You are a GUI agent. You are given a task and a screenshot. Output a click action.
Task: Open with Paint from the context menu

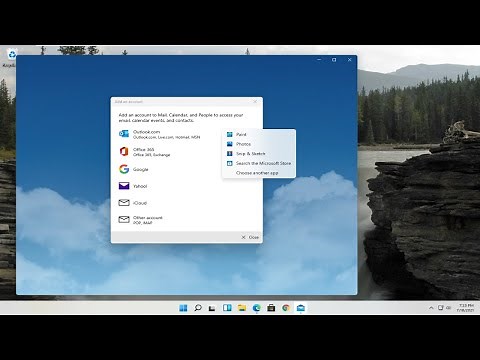[259, 134]
